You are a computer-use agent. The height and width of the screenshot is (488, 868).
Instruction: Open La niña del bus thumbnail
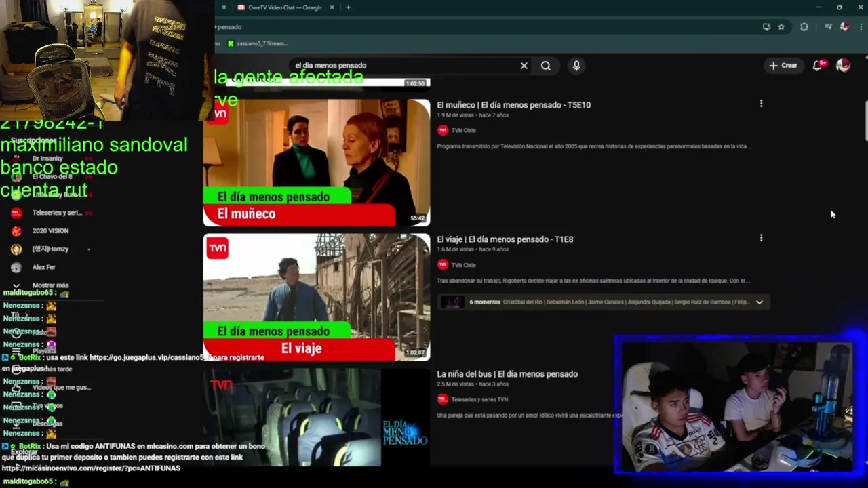[317, 417]
